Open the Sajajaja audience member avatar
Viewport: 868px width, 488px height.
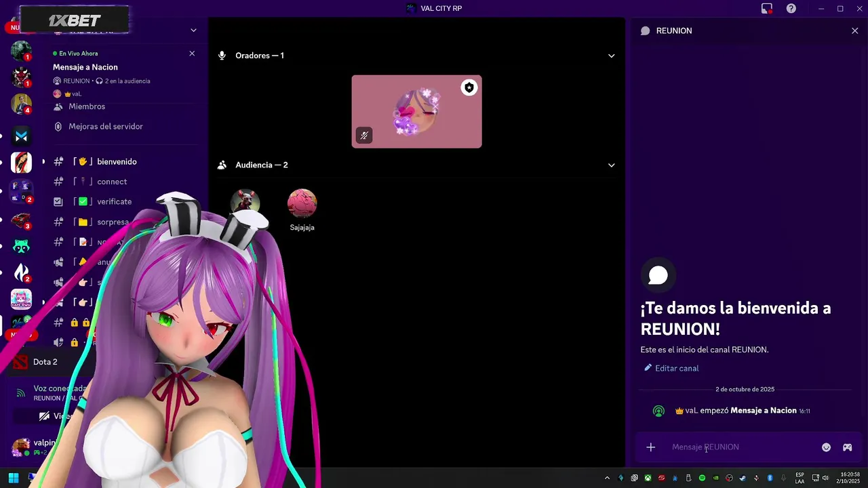pyautogui.click(x=302, y=203)
